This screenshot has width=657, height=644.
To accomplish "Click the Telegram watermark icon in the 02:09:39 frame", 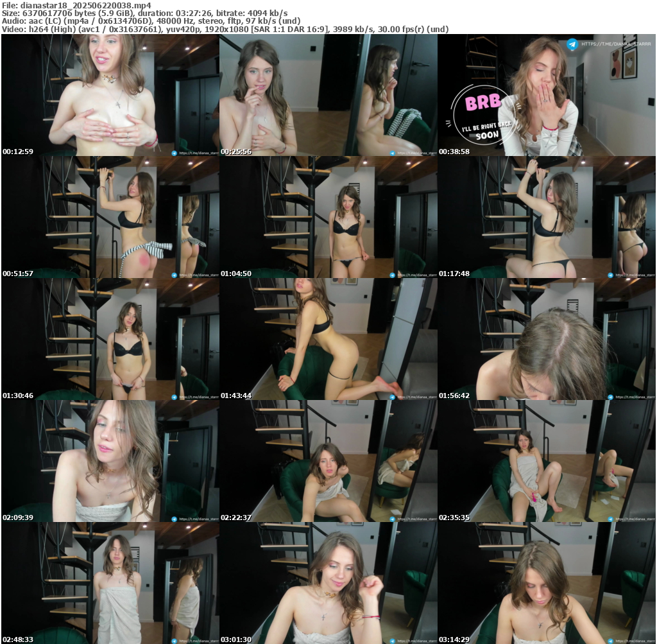I will pos(174,519).
